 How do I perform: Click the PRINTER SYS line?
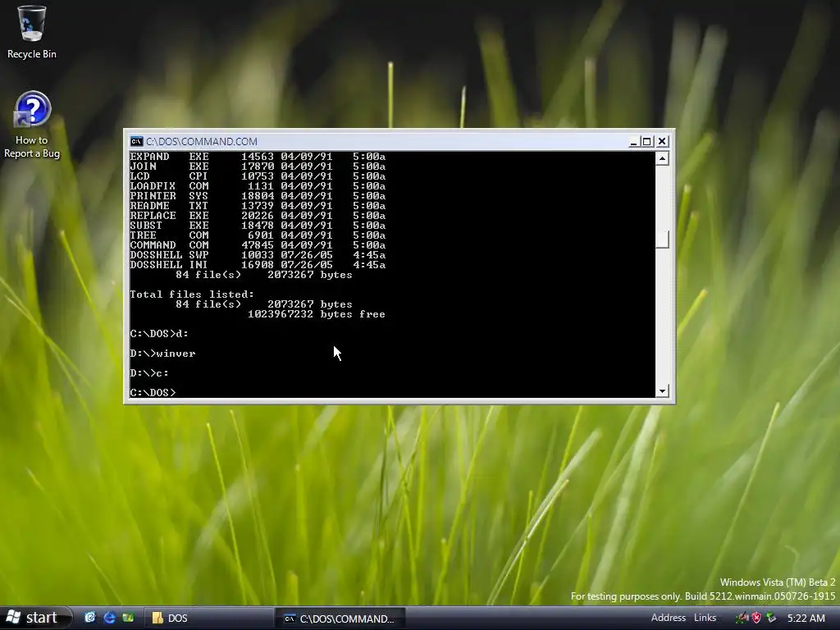258,196
